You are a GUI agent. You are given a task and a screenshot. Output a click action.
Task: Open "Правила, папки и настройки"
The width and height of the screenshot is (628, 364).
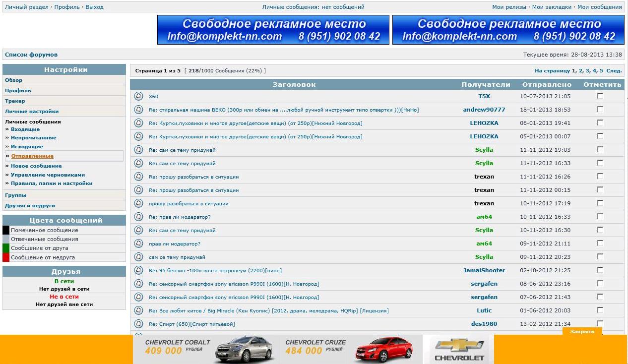(52, 183)
